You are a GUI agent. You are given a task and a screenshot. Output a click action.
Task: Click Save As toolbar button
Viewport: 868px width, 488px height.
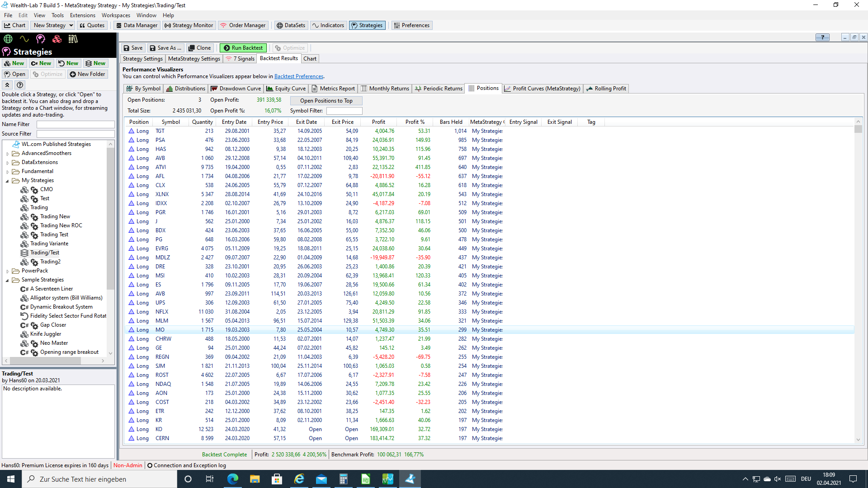(x=165, y=48)
